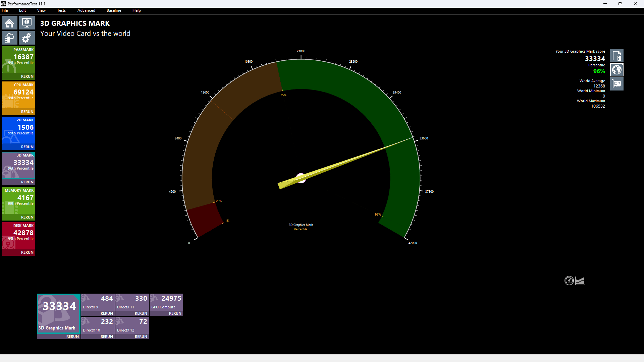Open the settings gears icon
This screenshot has height=362, width=644.
click(x=27, y=38)
